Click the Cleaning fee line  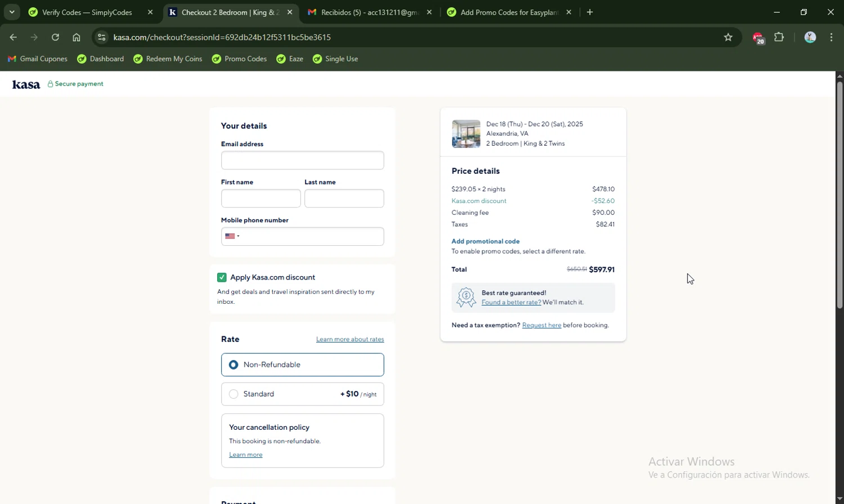click(x=533, y=213)
